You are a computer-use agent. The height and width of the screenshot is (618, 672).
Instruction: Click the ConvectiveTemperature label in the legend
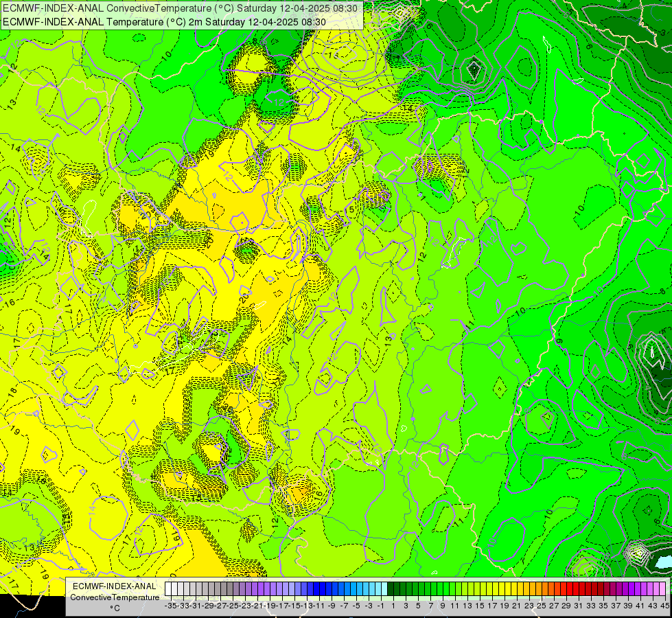click(115, 597)
